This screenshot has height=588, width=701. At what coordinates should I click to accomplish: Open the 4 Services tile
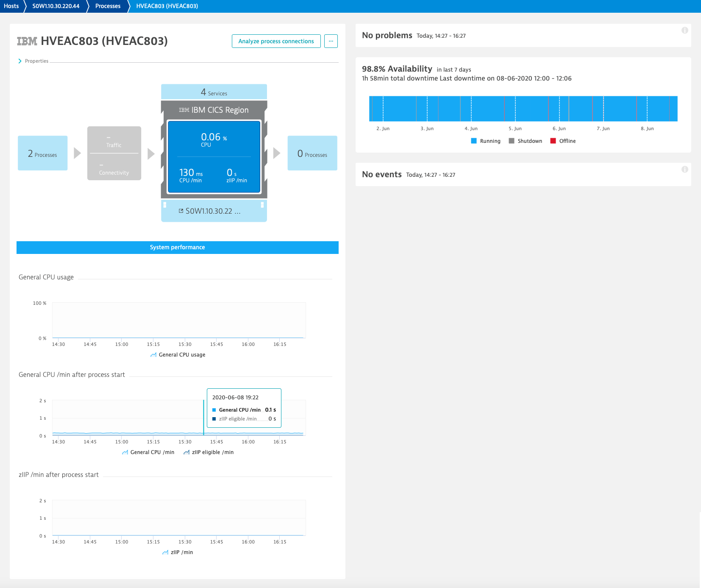tap(214, 92)
